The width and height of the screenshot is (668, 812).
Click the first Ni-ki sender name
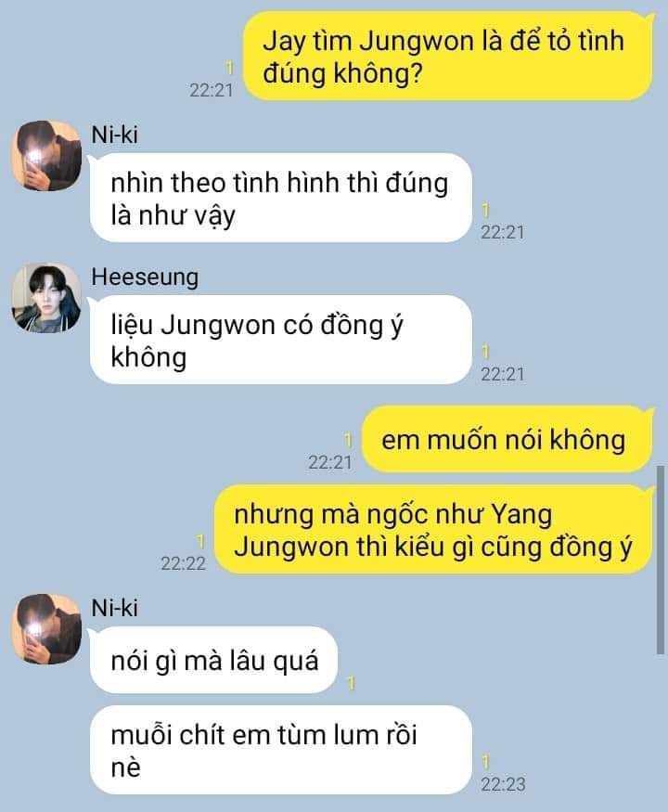(x=114, y=135)
